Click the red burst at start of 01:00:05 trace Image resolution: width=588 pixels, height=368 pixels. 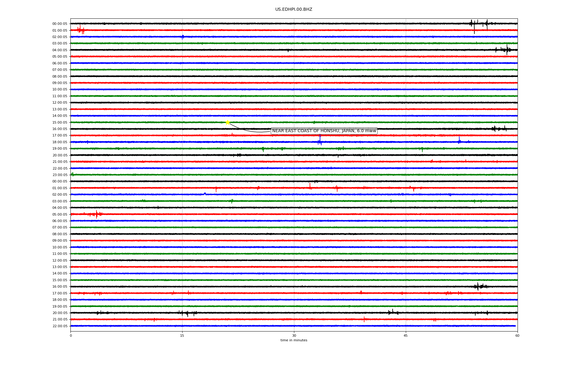[81, 30]
